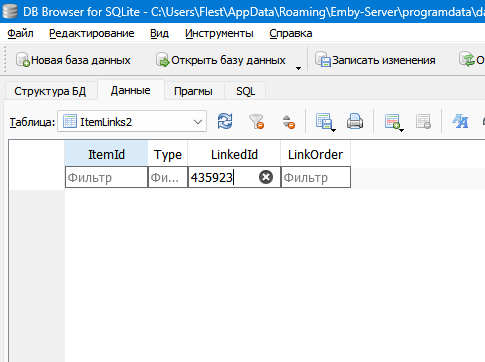
Task: Switch to the Прагмы tab
Action: click(193, 91)
